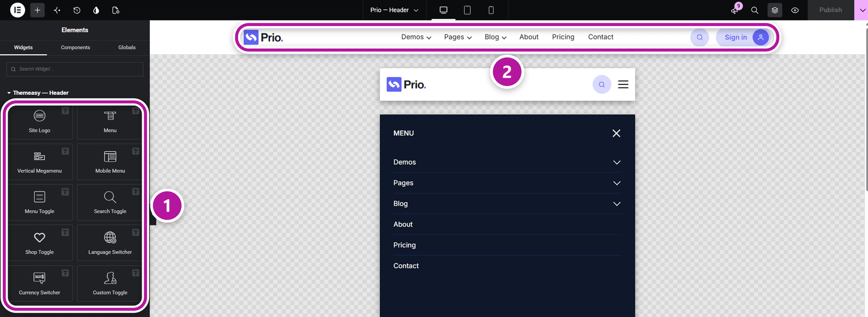Click the add element plus button
The height and width of the screenshot is (317, 868).
click(37, 10)
